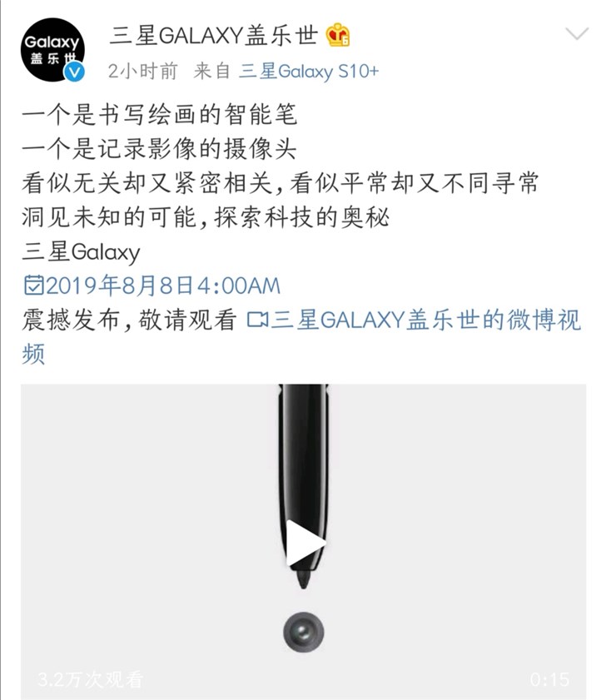This screenshot has width=606, height=700.
Task: Click the S Pen tip in the video
Action: [x=303, y=579]
